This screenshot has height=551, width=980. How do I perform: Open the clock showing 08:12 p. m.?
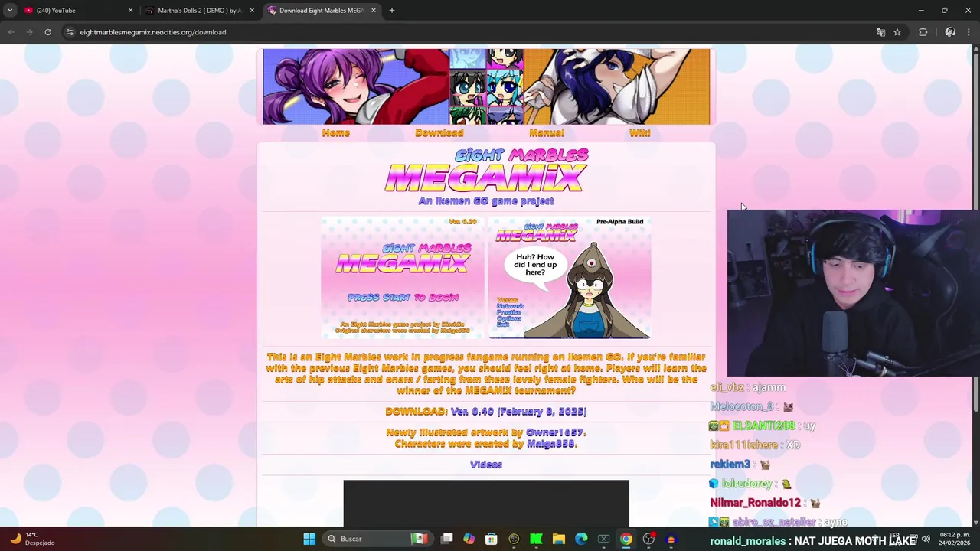click(954, 539)
